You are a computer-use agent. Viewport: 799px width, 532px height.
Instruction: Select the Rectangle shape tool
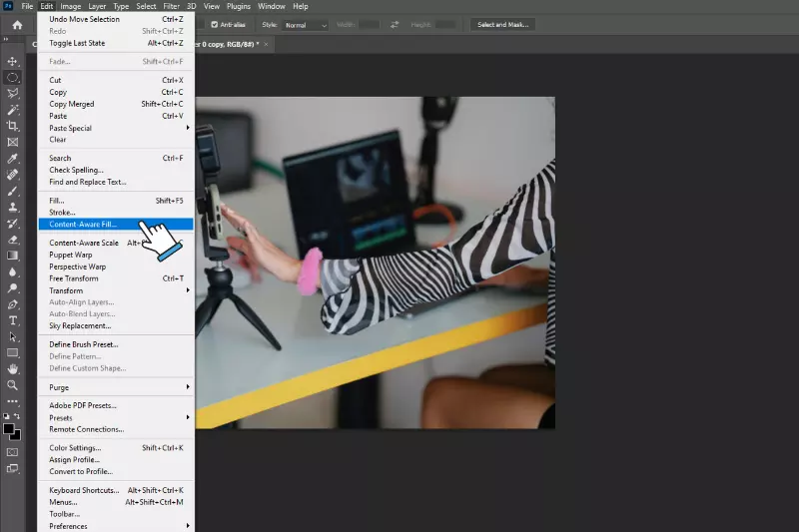12,352
